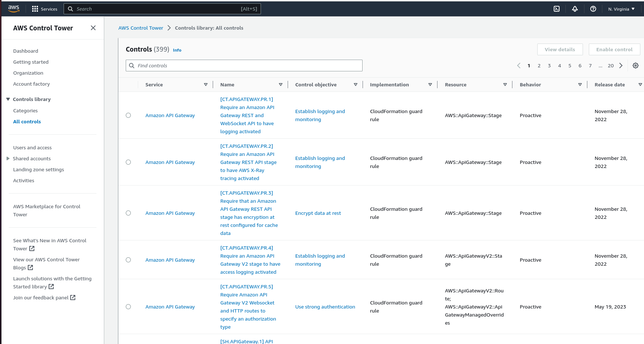Open Account factory in the sidebar
Image resolution: width=644 pixels, height=344 pixels.
click(31, 84)
